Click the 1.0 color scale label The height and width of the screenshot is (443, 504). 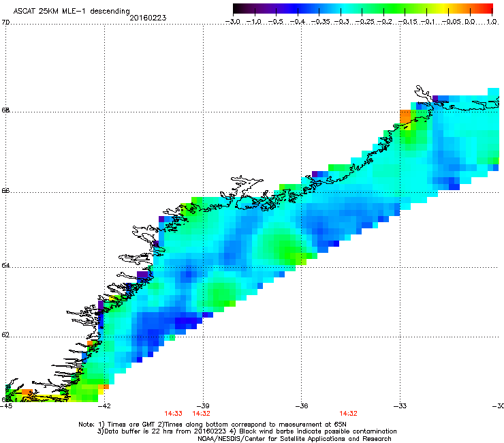tap(492, 22)
